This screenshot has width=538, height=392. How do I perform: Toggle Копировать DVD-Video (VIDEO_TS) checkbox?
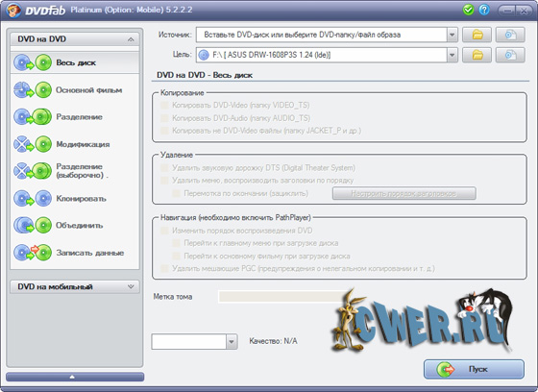click(164, 106)
